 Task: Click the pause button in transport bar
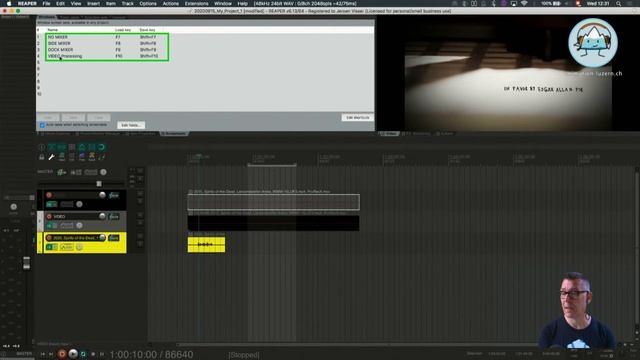[102, 354]
